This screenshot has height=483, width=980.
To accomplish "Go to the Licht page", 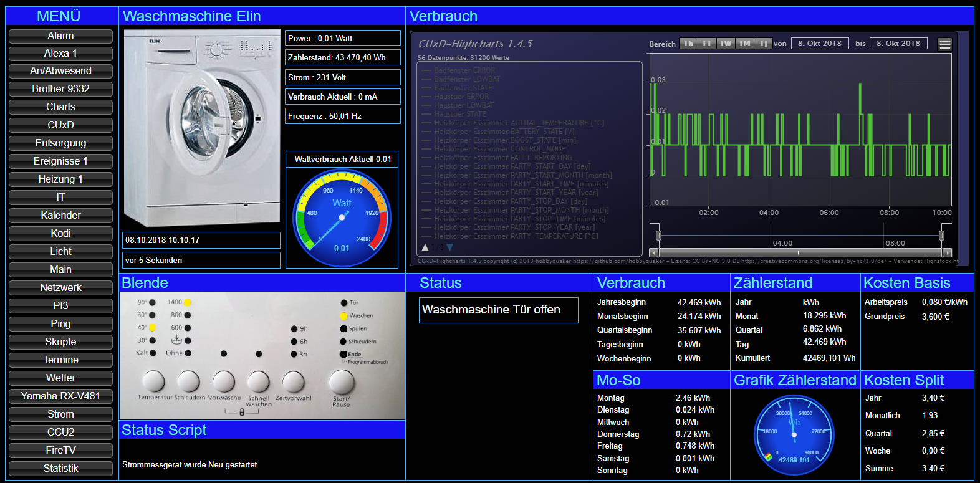I will [x=60, y=252].
